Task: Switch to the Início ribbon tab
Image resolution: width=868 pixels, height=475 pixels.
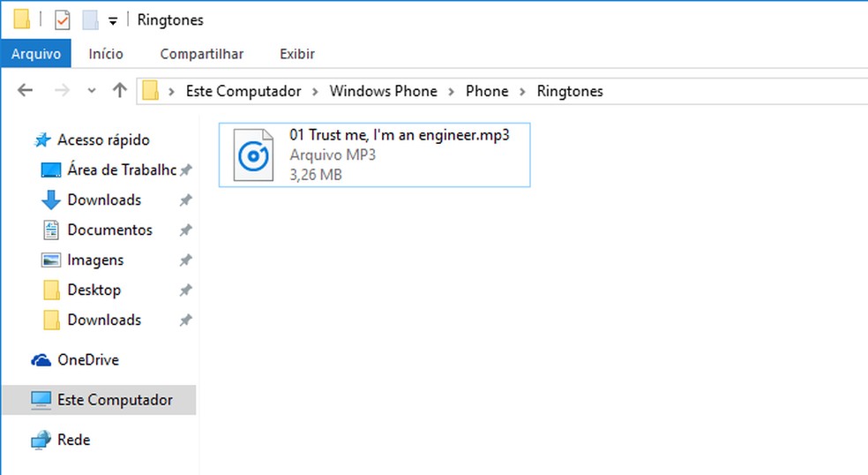Action: tap(106, 54)
